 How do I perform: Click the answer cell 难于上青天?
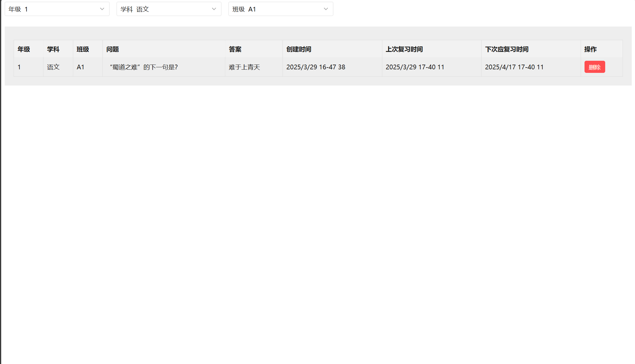[x=244, y=67]
